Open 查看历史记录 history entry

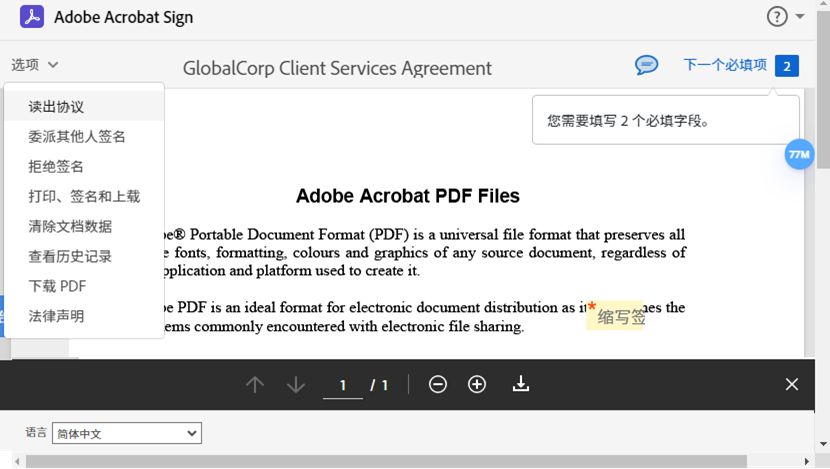pos(84,256)
